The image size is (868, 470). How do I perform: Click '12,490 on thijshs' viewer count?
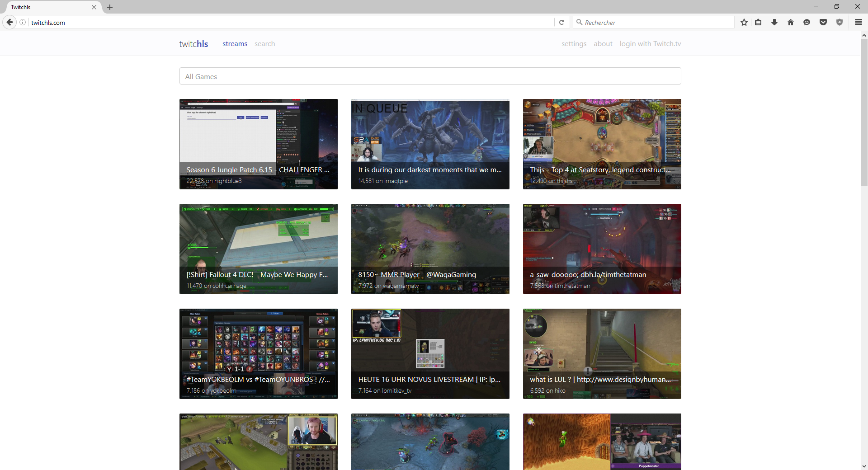tap(551, 181)
